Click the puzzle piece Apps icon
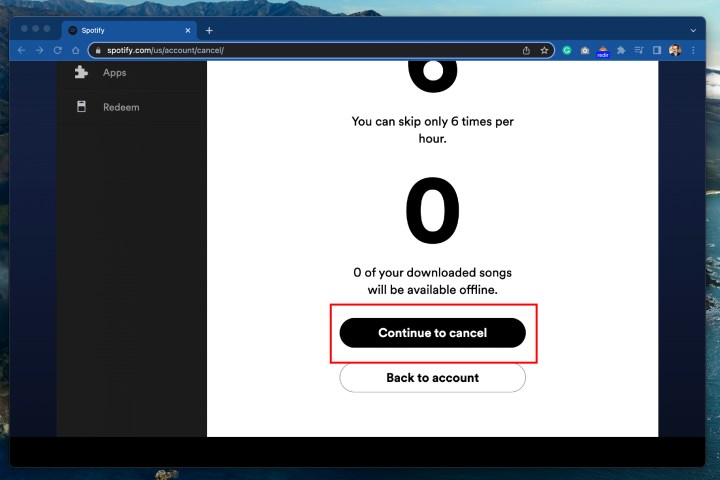This screenshot has width=720, height=480. pos(82,73)
